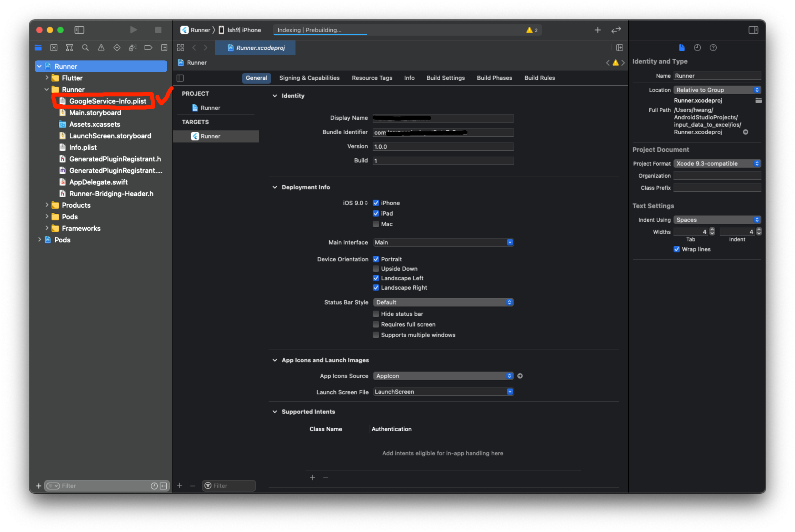Click the Run (play) button
Viewport: 795px width, 532px height.
133,30
